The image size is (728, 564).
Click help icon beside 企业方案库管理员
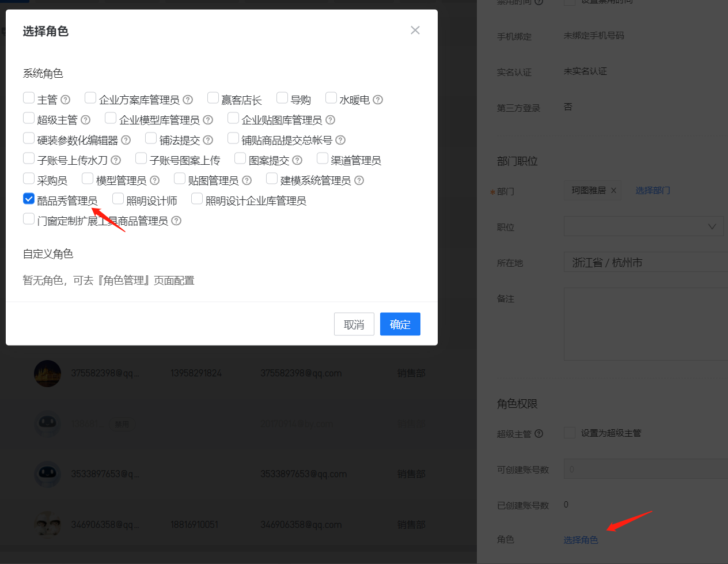[x=188, y=100]
